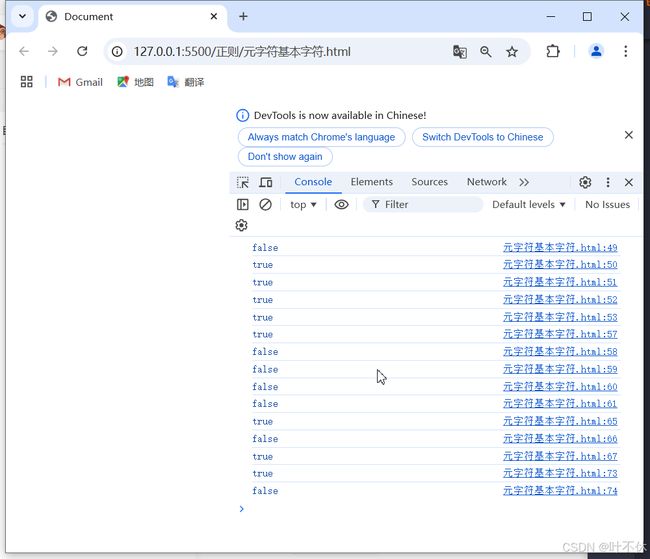Switch to the Network tab
The height and width of the screenshot is (559, 650).
487,182
